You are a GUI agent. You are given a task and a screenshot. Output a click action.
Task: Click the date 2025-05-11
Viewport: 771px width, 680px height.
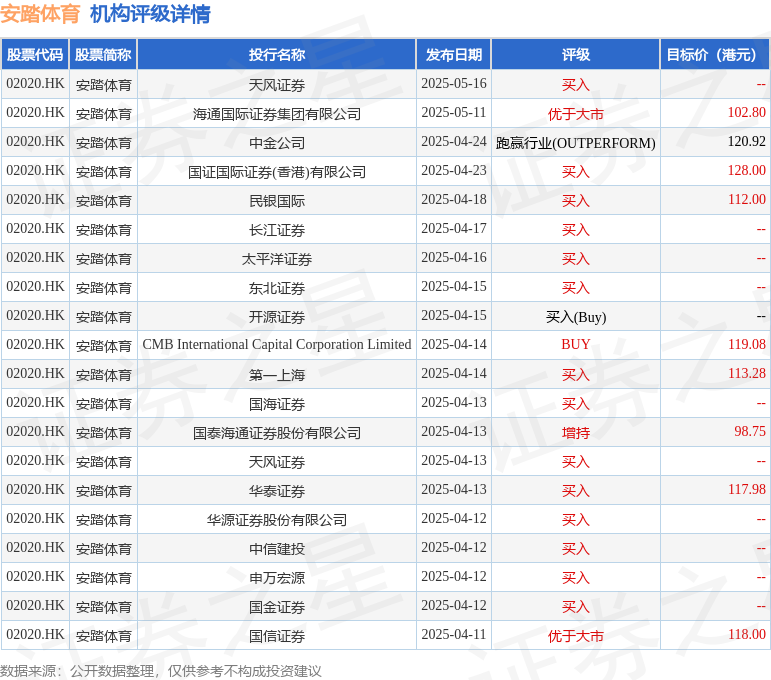454,113
